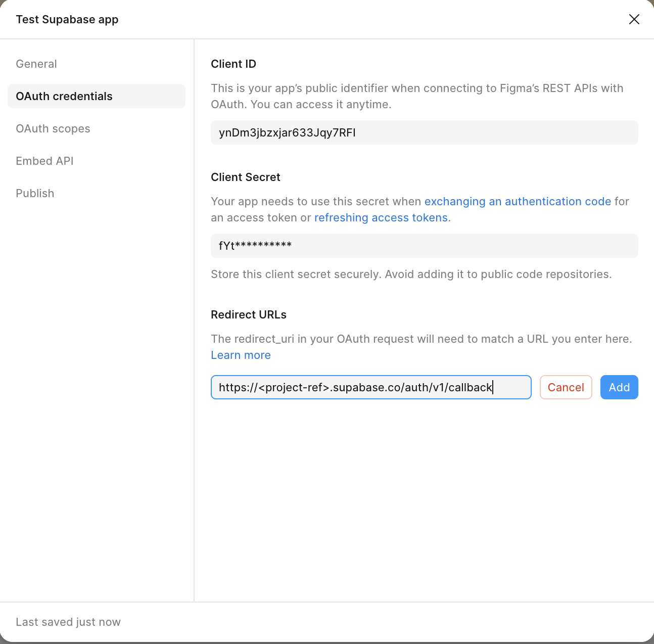Open the Publish section

click(35, 193)
